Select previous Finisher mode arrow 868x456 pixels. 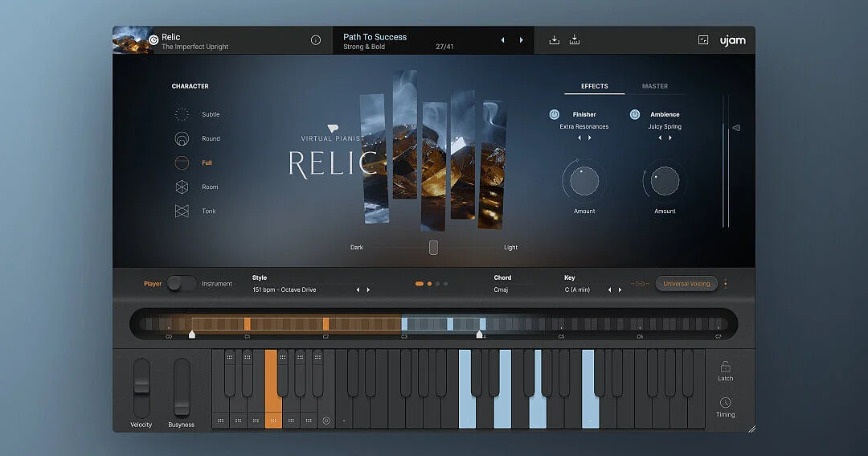pyautogui.click(x=579, y=138)
